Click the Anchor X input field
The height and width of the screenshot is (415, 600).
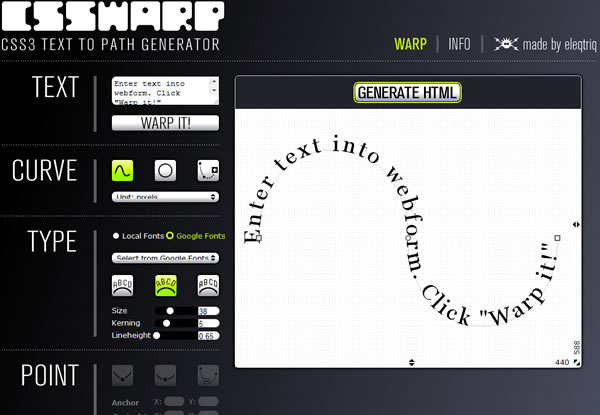click(174, 401)
